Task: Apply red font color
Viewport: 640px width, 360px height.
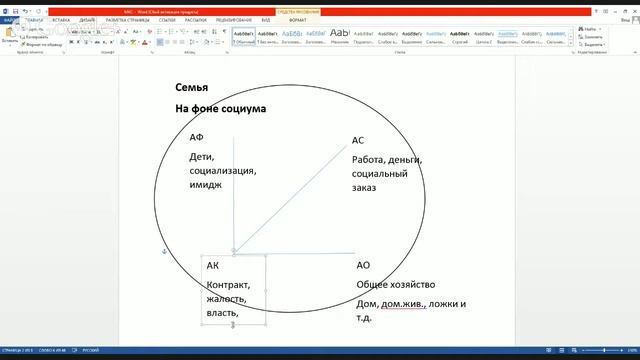Action: 144,42
